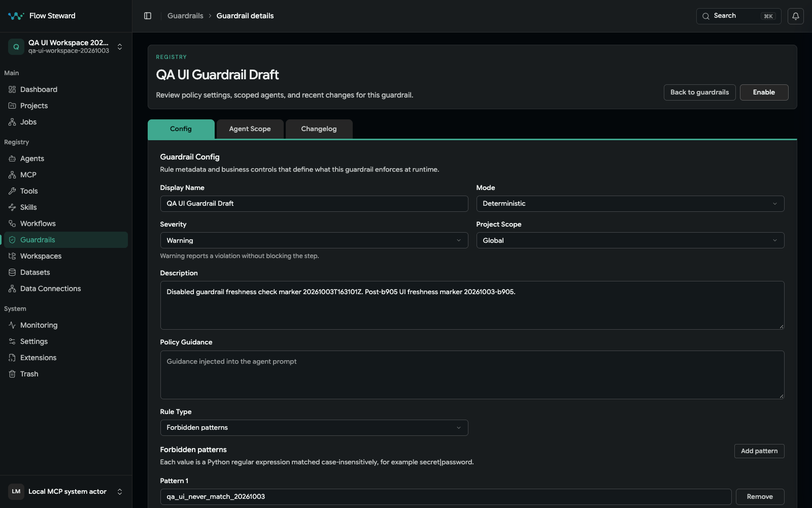
Task: Go to Data Connections
Action: 66,289
